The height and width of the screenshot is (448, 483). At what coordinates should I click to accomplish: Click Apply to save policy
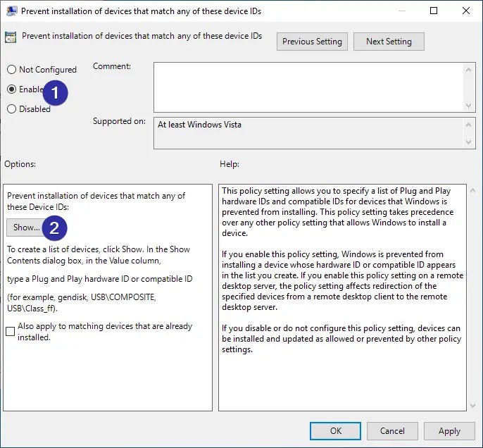click(449, 431)
